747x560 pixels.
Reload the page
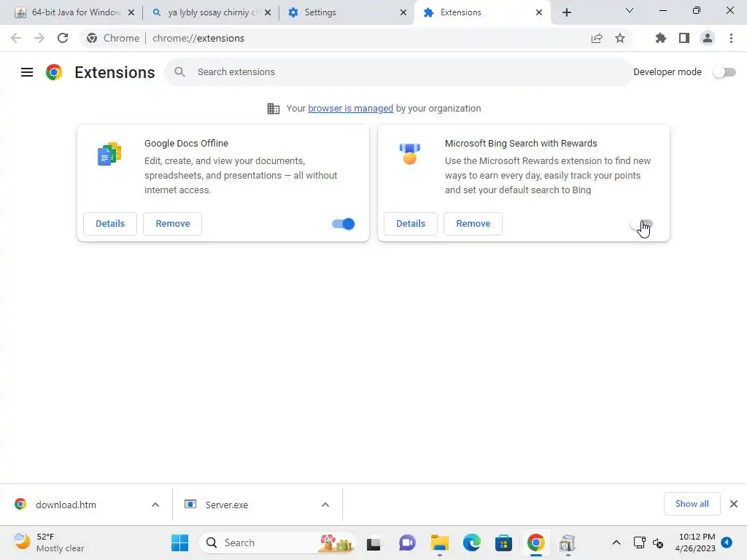click(63, 38)
